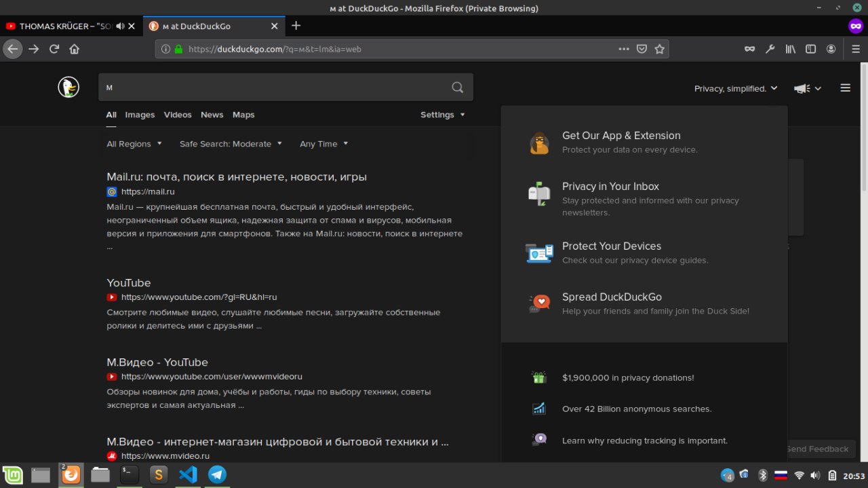Screen dimensions: 868x488
Task: Switch to Videos results
Action: click(x=178, y=115)
